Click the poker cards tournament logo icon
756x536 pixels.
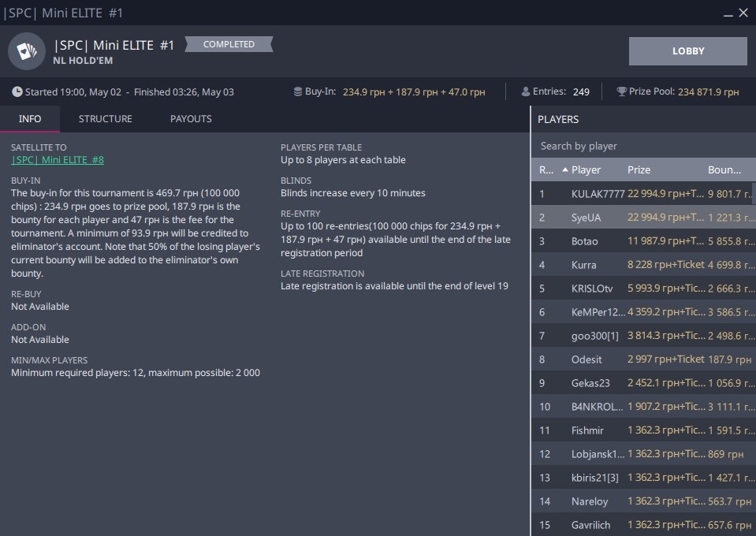pyautogui.click(x=27, y=51)
